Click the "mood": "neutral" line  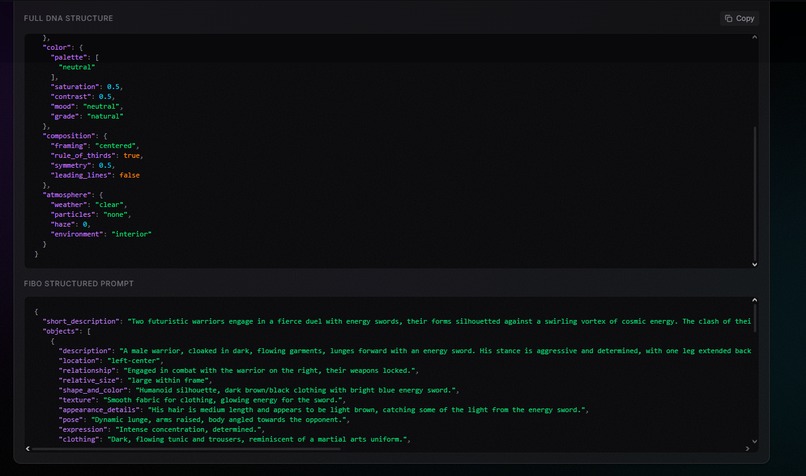click(87, 106)
